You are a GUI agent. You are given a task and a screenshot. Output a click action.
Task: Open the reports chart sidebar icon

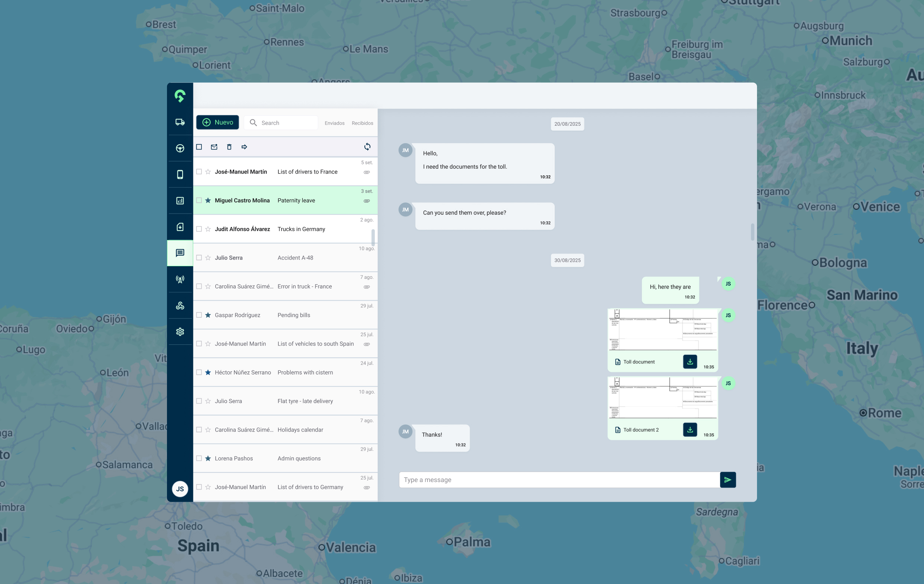coord(180,201)
